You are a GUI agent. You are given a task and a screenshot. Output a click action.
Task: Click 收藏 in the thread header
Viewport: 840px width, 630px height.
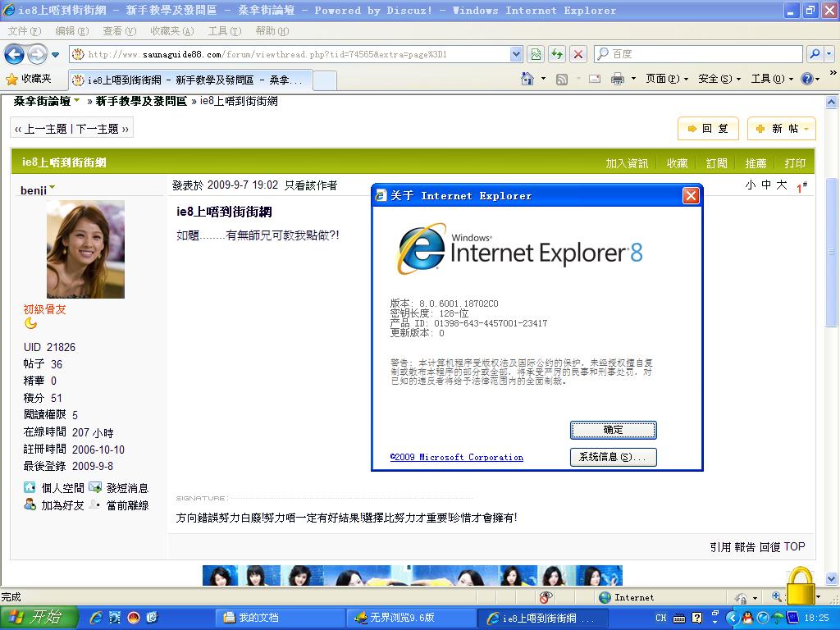[x=677, y=163]
